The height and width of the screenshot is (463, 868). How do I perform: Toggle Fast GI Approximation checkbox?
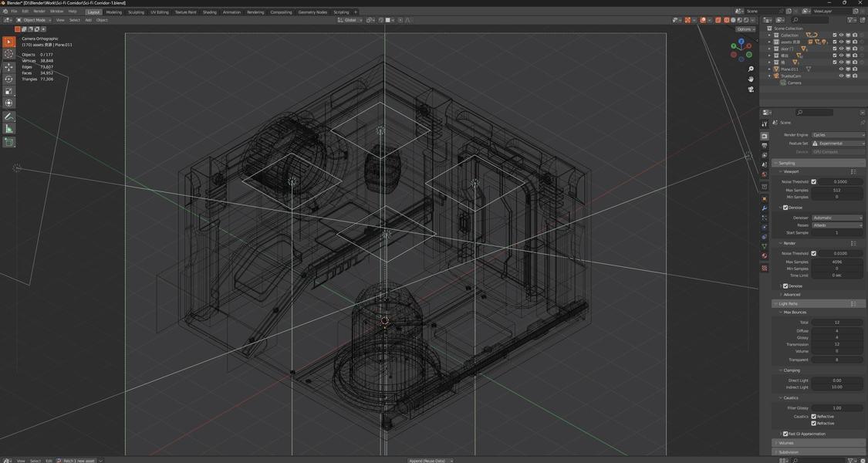(x=785, y=434)
